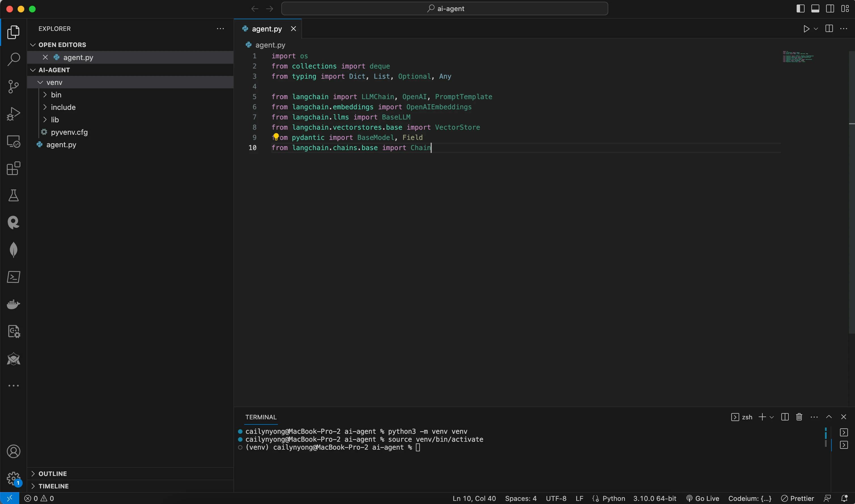855x504 pixels.
Task: Open the Source Control view
Action: coord(13,86)
